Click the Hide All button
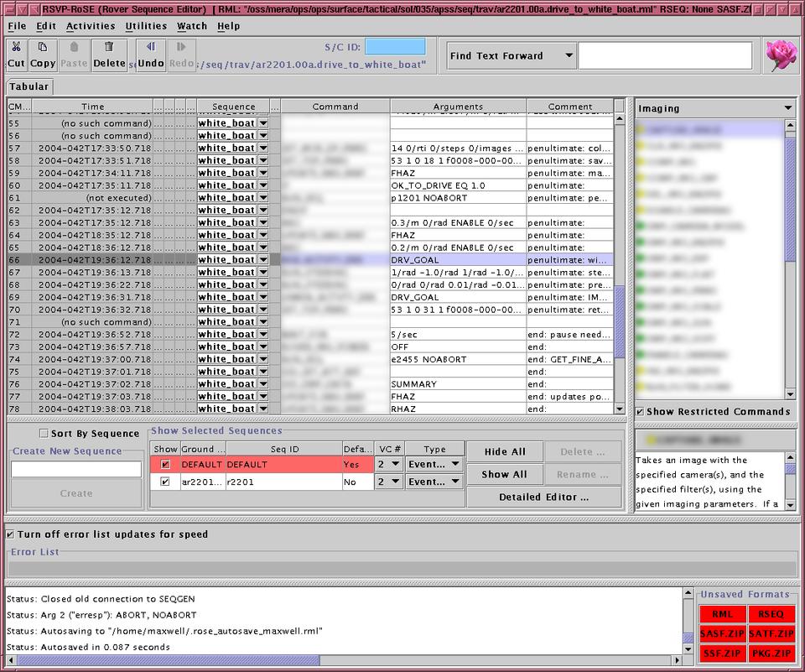This screenshot has height=672, width=805. point(505,452)
